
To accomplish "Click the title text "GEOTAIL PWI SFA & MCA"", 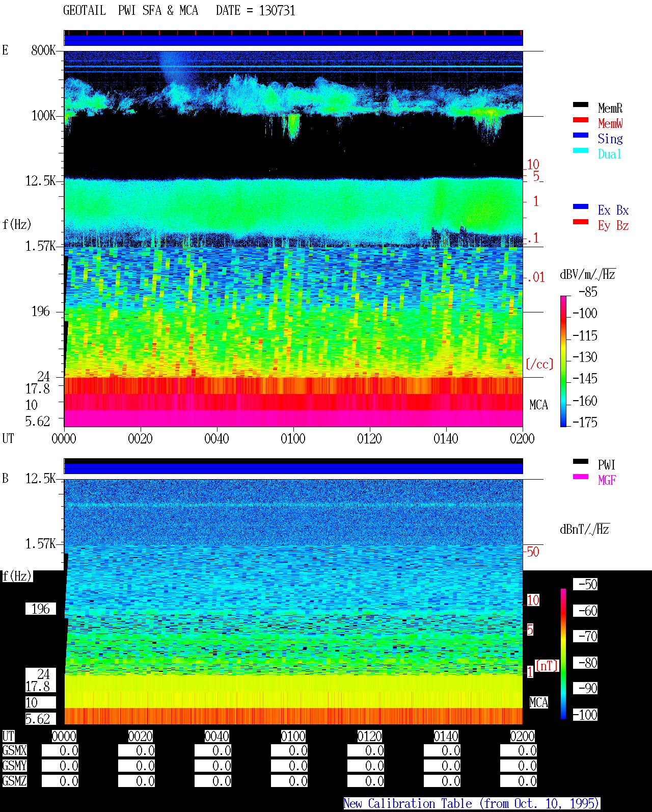I will 131,11.
